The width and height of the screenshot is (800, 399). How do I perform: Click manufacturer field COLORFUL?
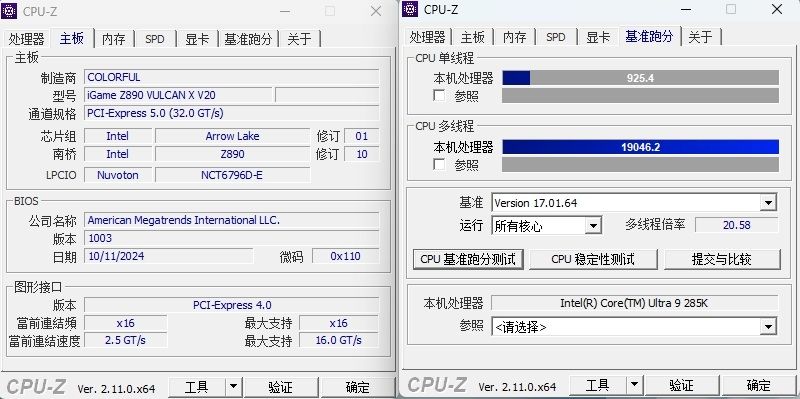click(232, 77)
